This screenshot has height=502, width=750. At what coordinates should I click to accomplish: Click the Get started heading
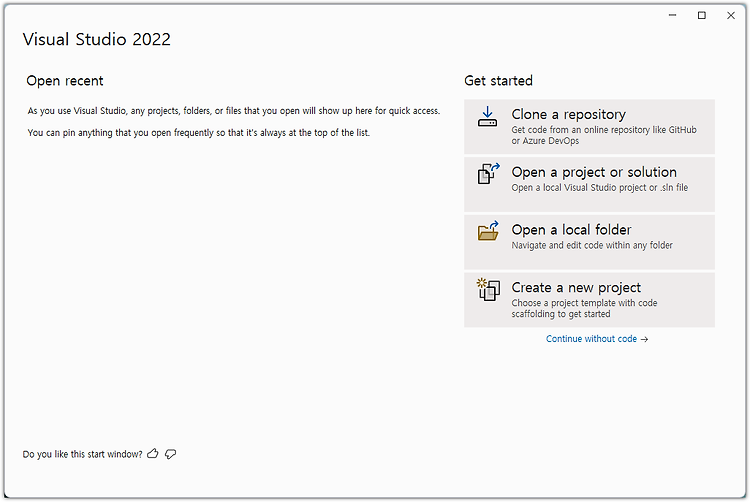click(498, 80)
